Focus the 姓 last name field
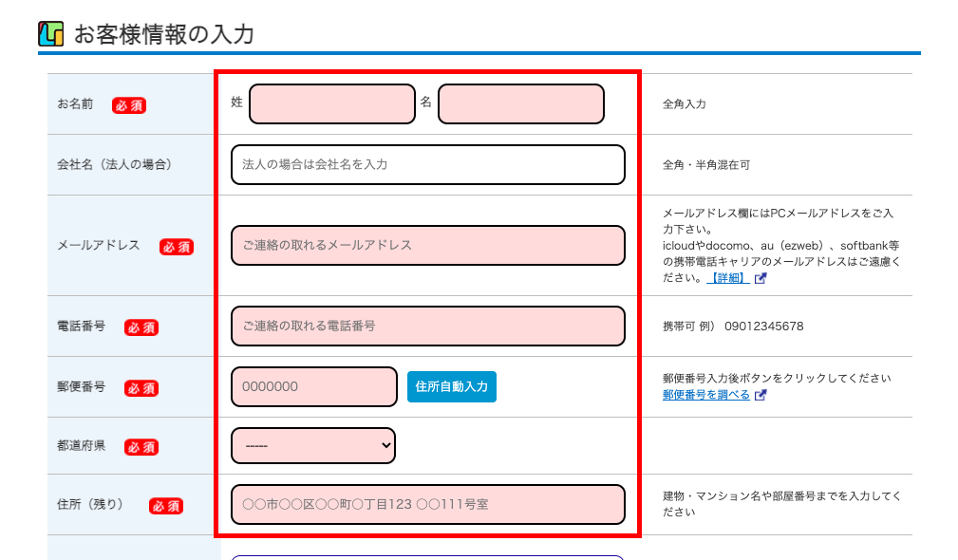 (x=332, y=104)
